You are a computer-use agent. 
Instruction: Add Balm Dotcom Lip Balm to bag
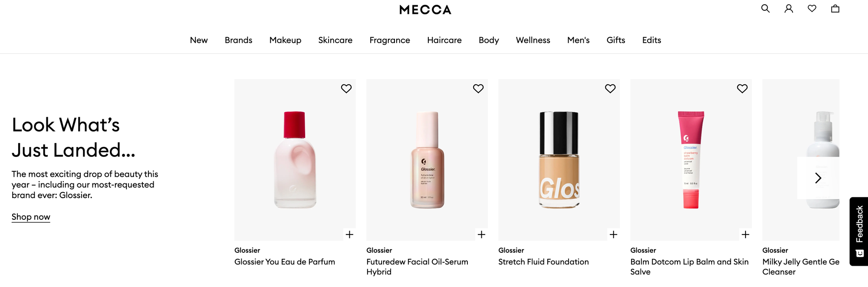[x=746, y=234]
